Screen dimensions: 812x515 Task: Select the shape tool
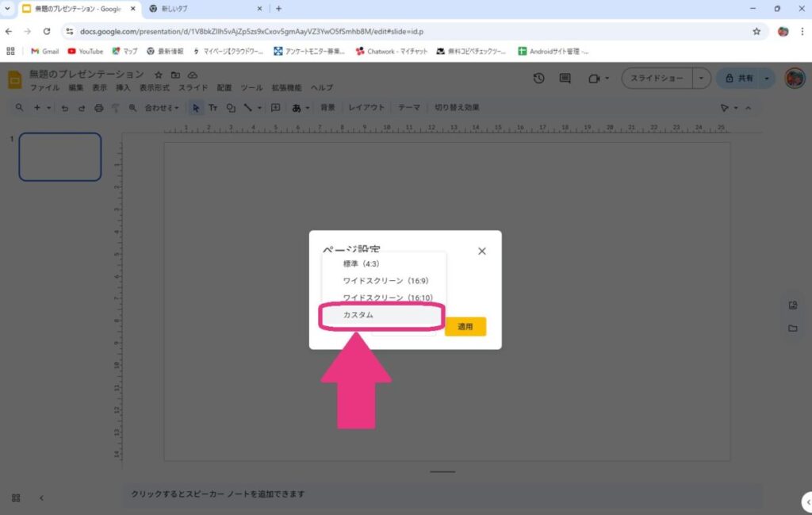tap(231, 108)
